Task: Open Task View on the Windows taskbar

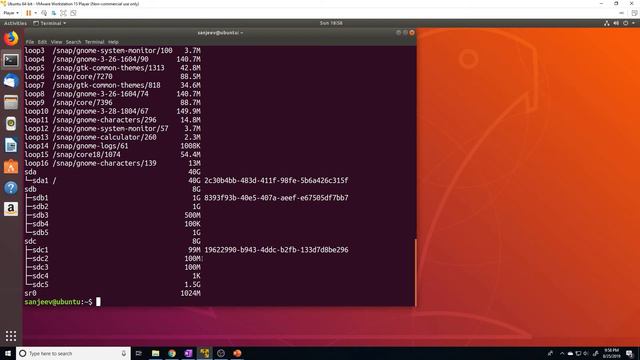Action: (138, 353)
